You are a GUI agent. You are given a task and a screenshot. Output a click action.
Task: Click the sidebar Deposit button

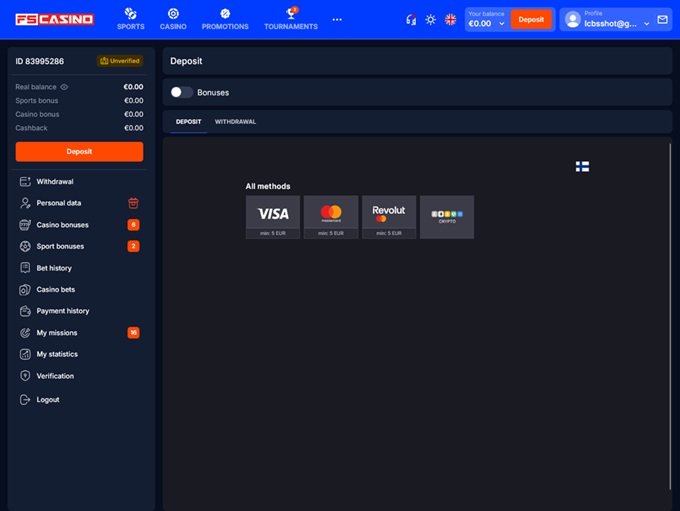tap(79, 152)
